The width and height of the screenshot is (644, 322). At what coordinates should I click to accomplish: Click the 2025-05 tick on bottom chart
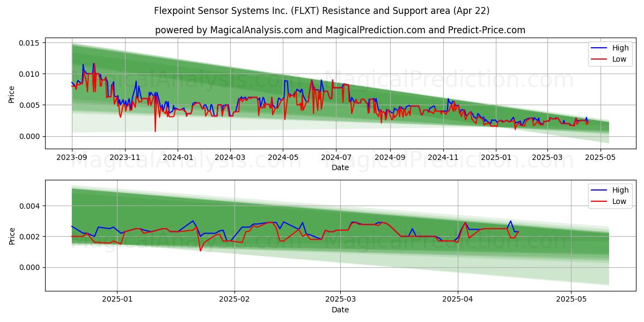572,299
